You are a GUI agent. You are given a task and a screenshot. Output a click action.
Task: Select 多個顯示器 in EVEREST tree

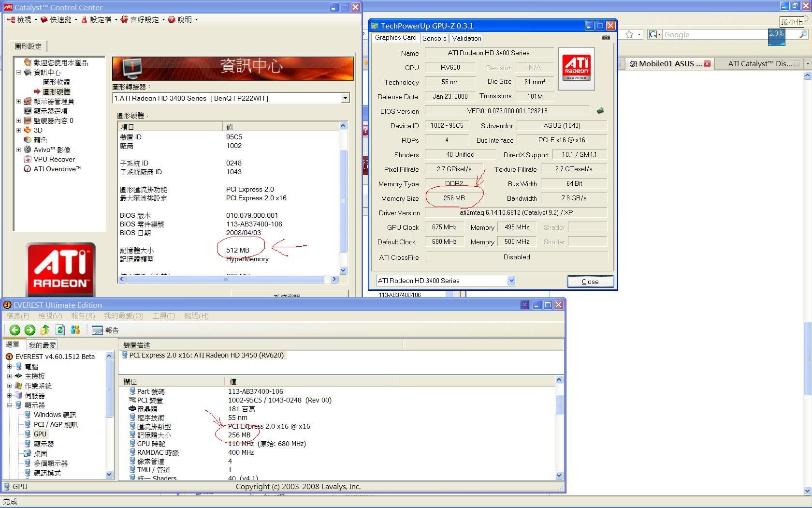50,463
